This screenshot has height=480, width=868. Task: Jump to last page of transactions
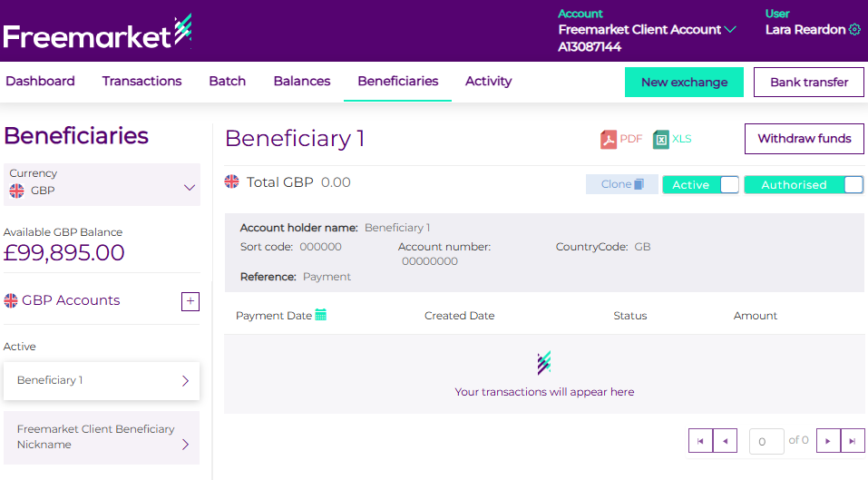point(853,441)
